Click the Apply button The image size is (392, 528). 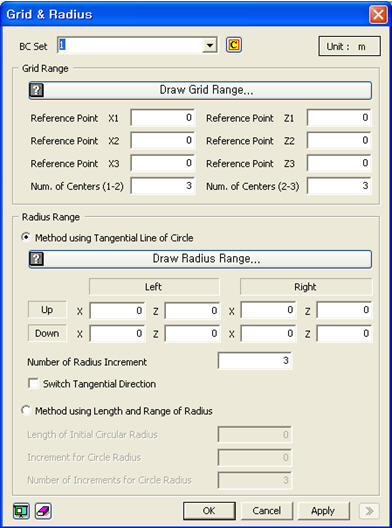[323, 511]
